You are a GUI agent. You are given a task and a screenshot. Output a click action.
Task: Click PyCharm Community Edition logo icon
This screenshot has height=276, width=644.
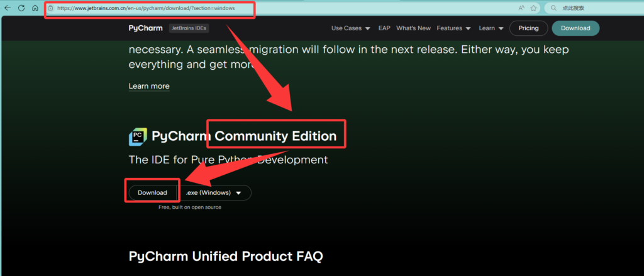pos(138,137)
